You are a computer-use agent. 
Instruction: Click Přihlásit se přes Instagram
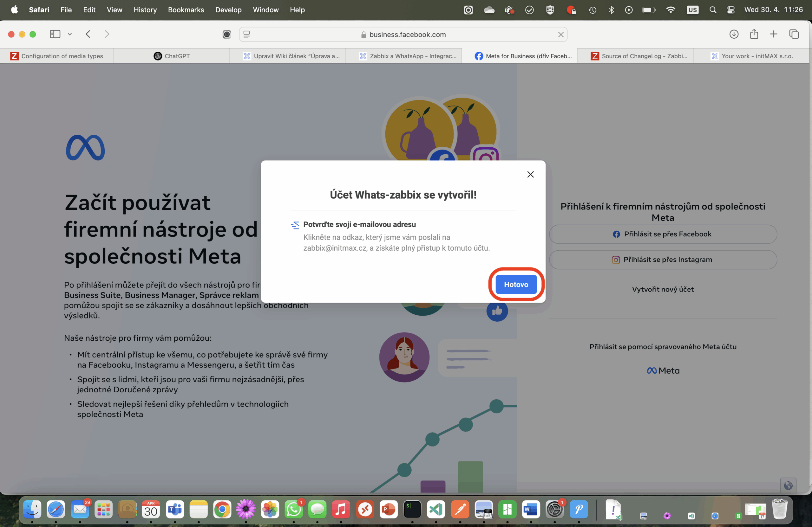(x=663, y=260)
